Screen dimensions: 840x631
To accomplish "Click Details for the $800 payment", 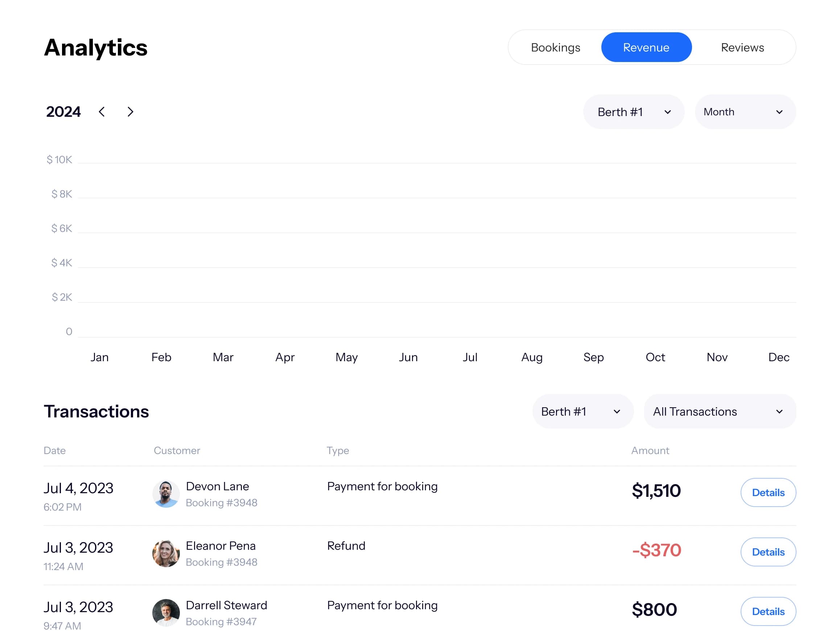I will [x=768, y=611].
